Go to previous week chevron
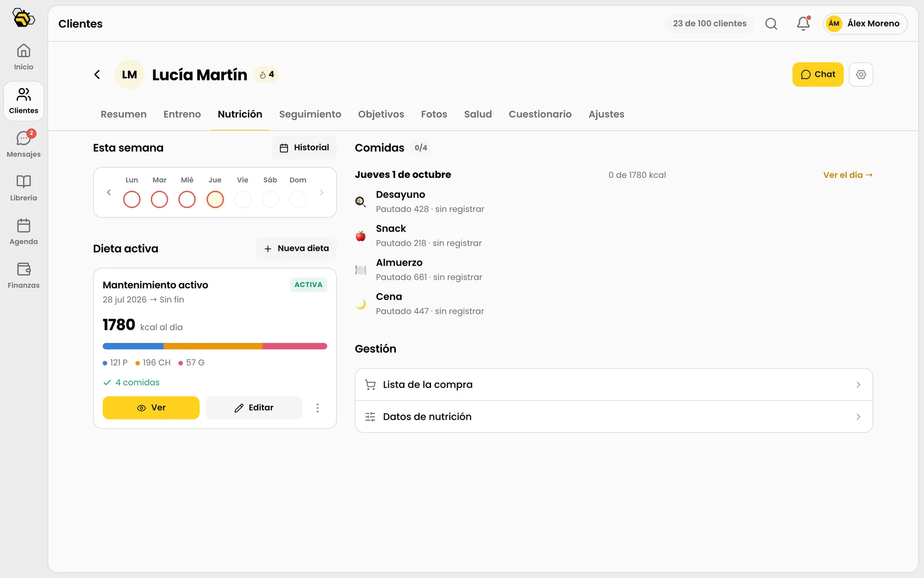The image size is (924, 578). pos(109,193)
